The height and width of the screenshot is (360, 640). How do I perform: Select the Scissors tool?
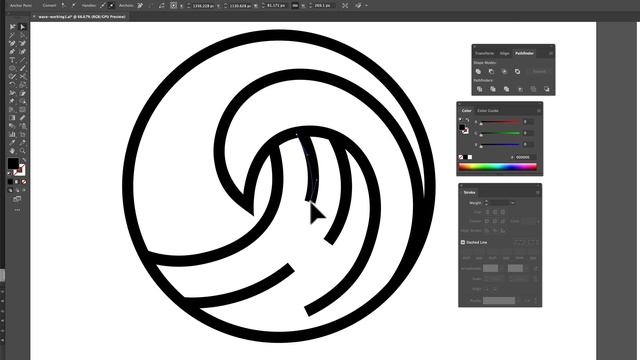[x=22, y=76]
